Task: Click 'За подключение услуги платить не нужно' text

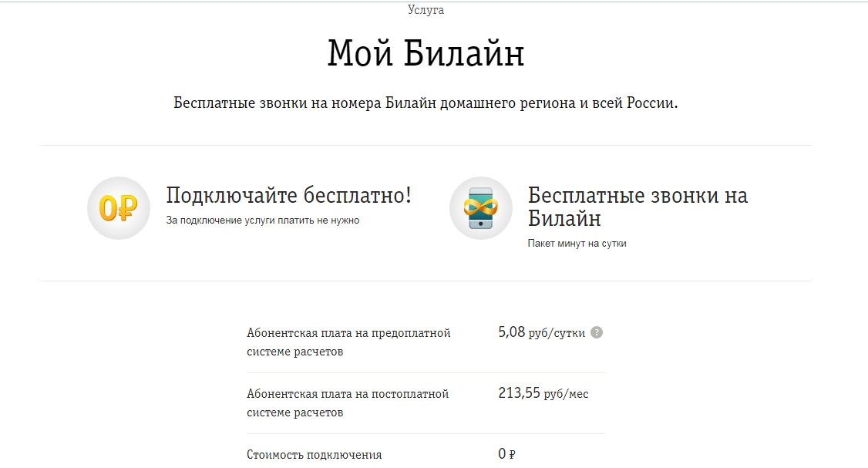Action: (x=263, y=221)
